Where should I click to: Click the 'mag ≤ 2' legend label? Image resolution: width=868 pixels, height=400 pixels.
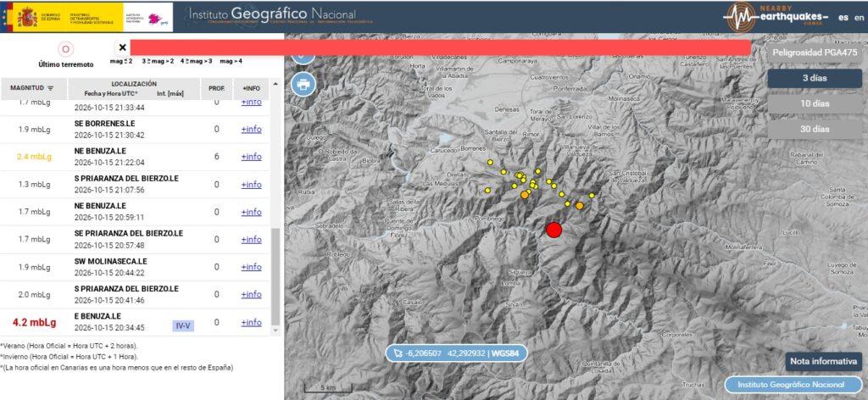(x=121, y=61)
